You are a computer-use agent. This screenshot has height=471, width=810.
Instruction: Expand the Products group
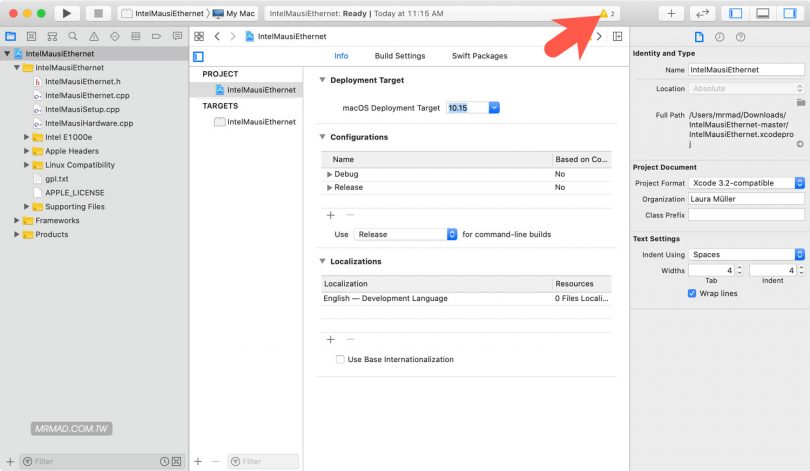[17, 234]
